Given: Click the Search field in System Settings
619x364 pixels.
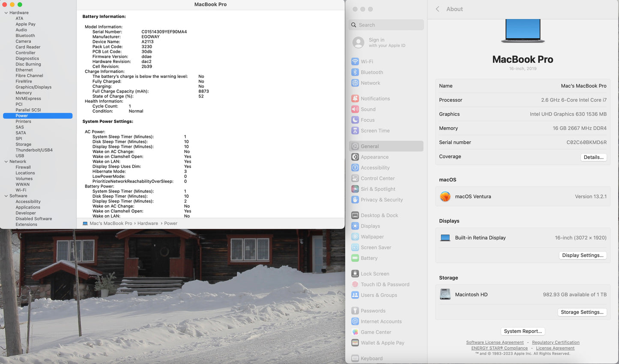Looking at the screenshot, I should coord(386,25).
